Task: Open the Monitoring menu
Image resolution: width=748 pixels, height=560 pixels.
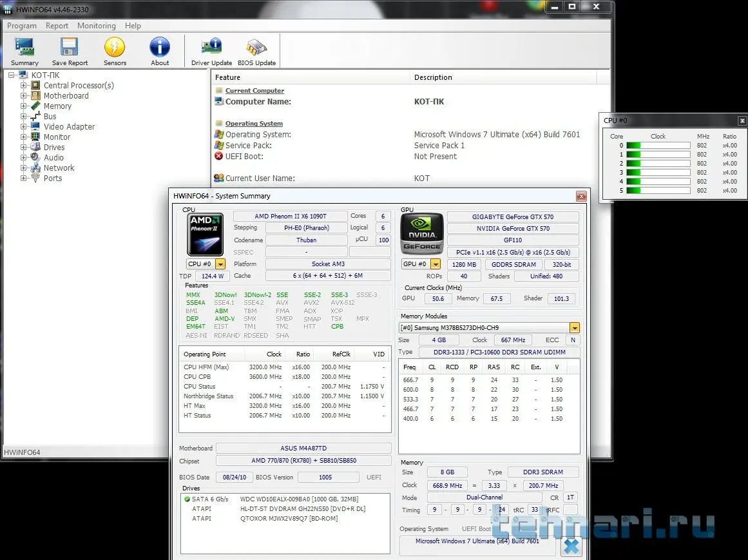Action: coord(97,26)
